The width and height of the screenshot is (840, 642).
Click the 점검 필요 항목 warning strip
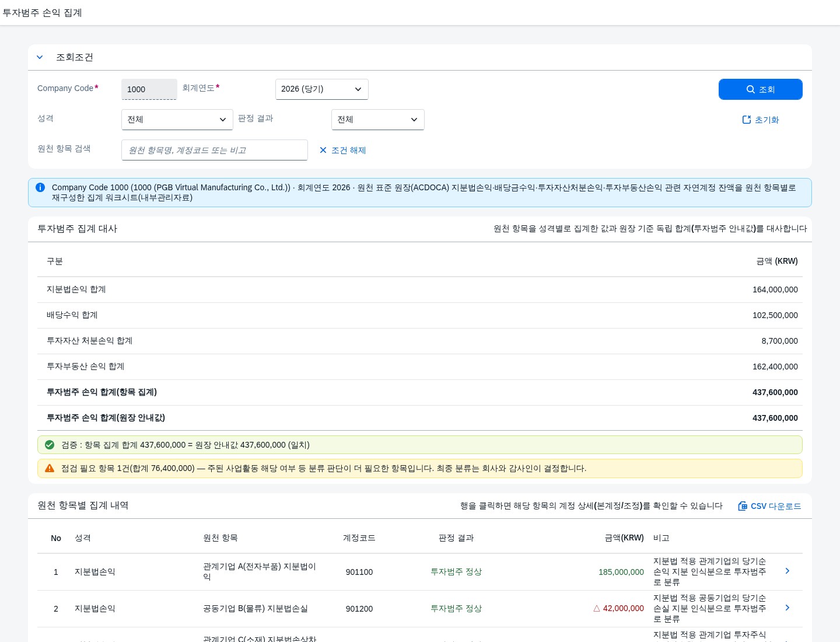[420, 468]
